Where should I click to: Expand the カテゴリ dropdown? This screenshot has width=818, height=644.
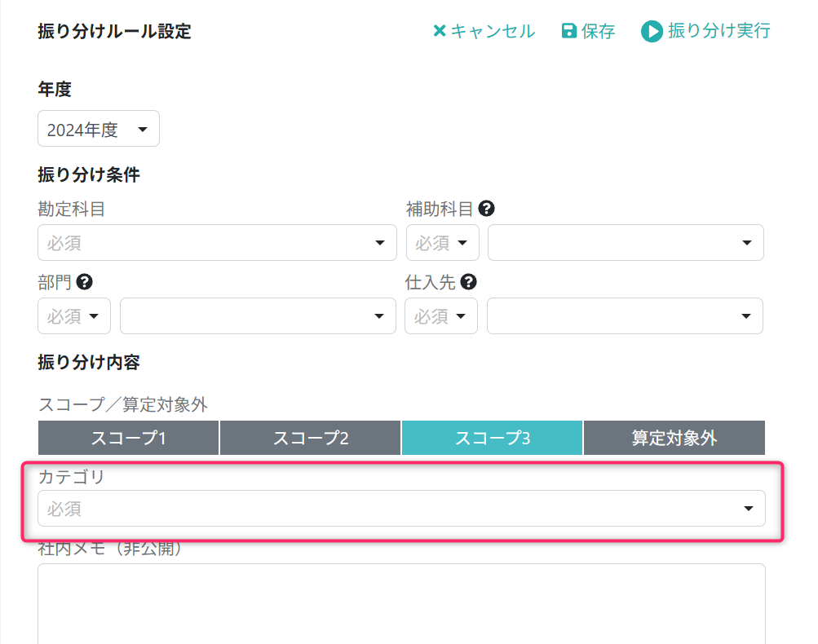point(401,509)
